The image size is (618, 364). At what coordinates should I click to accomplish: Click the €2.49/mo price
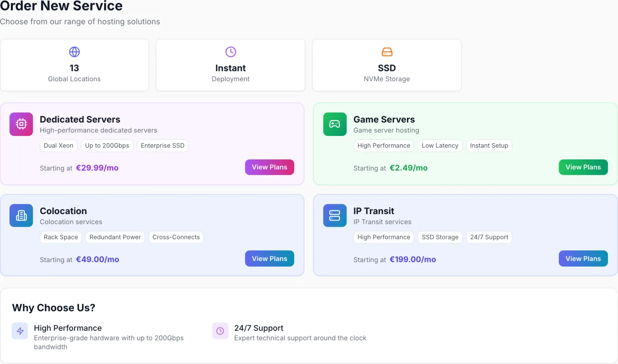coord(409,168)
